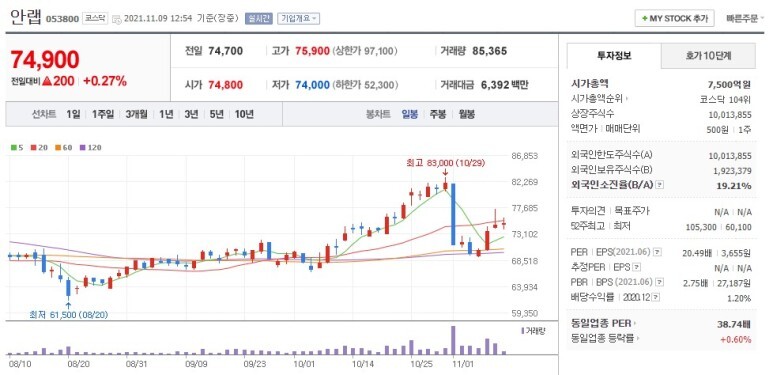Click 저가 value 74,000
This screenshot has height=375, width=773.
tap(312, 85)
